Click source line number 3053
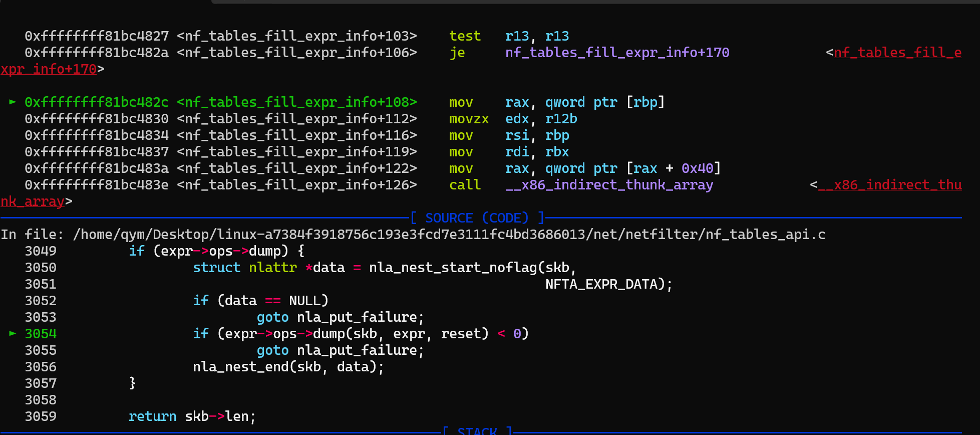Viewport: 980px width, 435px height. click(41, 317)
